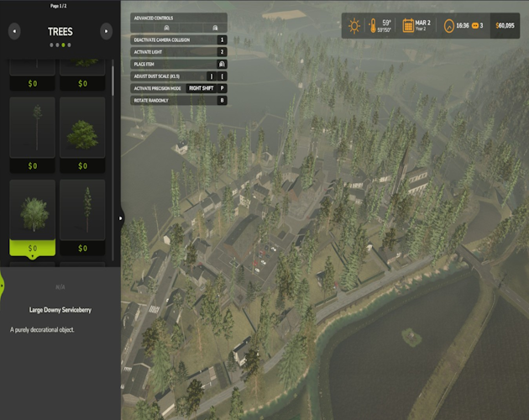The image size is (529, 420).
Task: Click the calendar icon
Action: (408, 26)
